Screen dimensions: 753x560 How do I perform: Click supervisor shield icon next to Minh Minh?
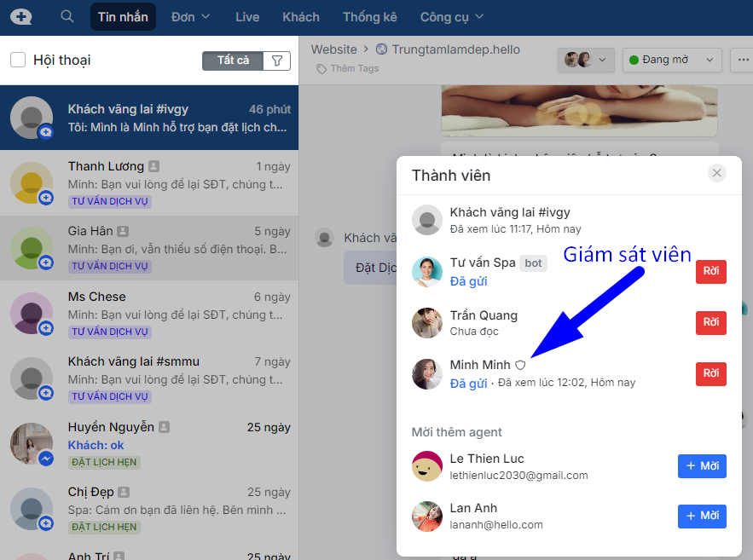coord(521,365)
